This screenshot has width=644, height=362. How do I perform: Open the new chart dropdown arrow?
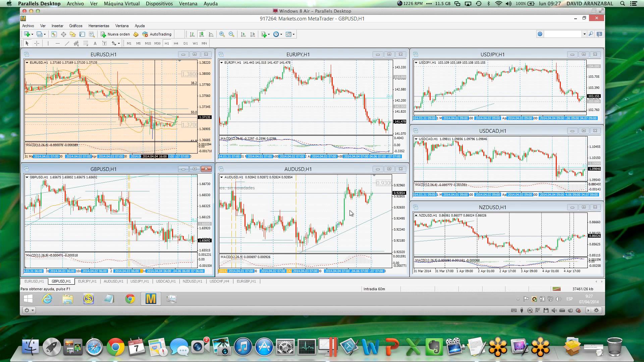[x=32, y=34]
